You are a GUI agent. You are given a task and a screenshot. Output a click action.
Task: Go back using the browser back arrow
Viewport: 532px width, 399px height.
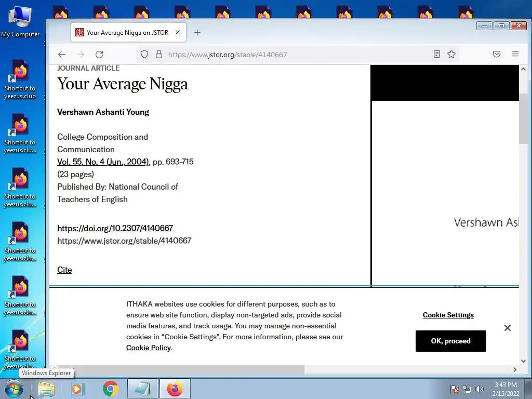[62, 54]
